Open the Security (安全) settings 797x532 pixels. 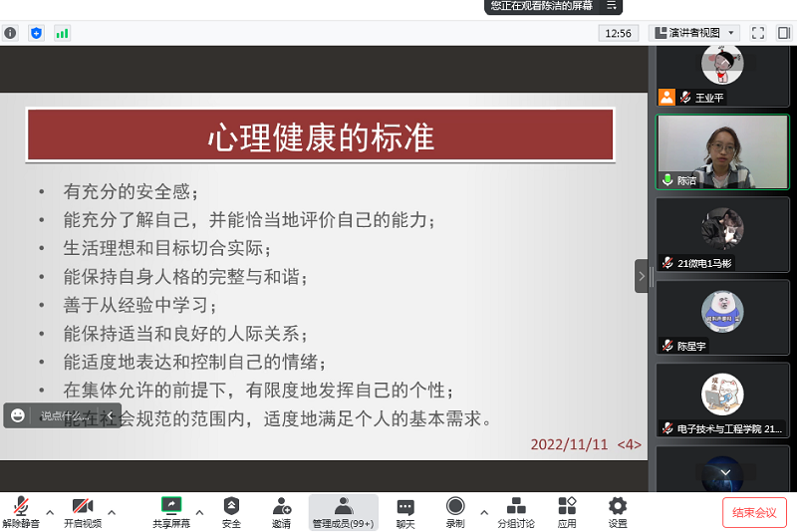[x=231, y=512]
